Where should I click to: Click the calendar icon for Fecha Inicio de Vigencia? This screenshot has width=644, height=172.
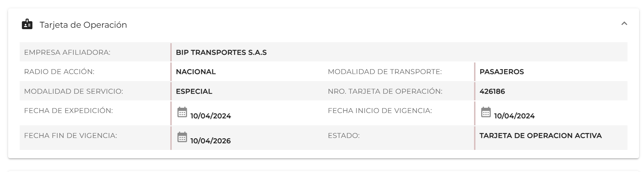pyautogui.click(x=486, y=112)
